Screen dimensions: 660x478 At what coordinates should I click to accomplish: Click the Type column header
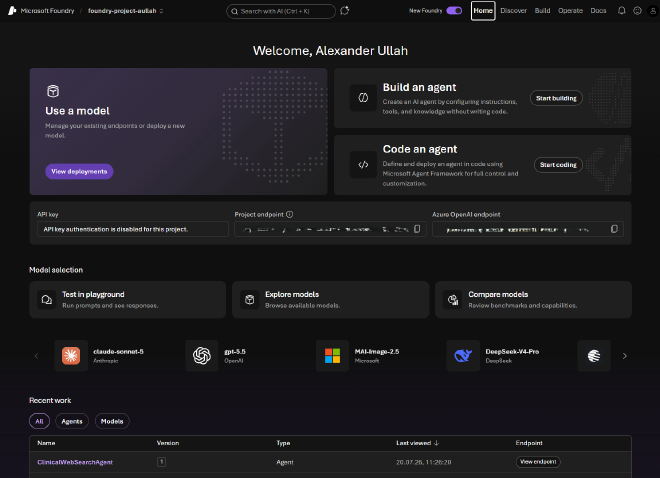283,443
